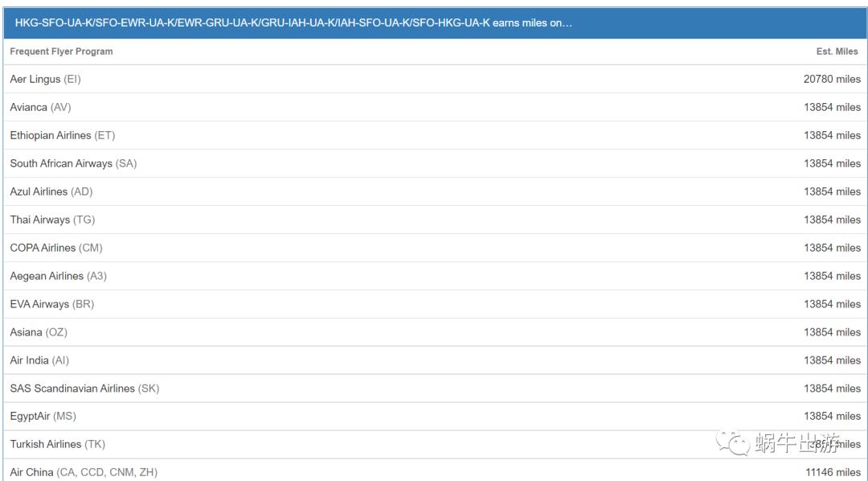Select the Air India (AI) entry
This screenshot has width=868, height=481.
39,360
